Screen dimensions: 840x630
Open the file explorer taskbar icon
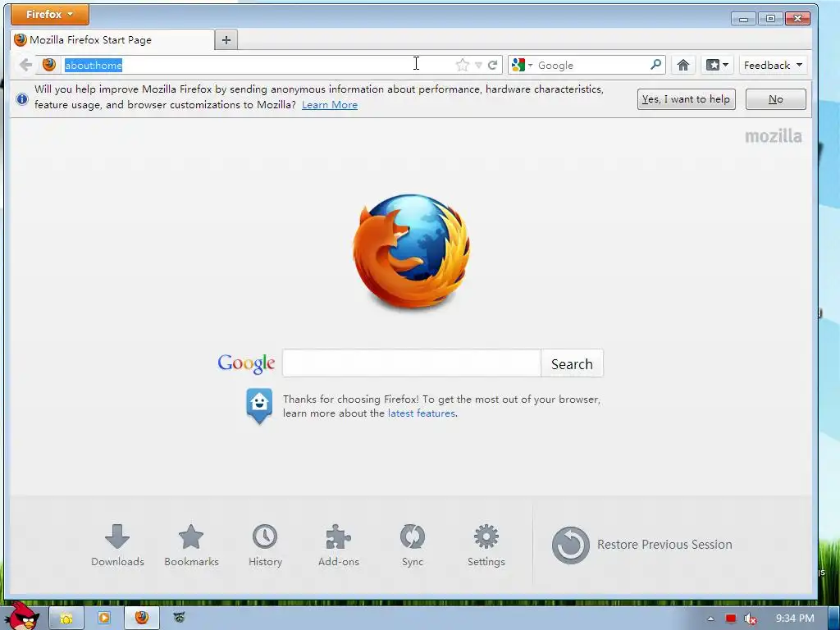coord(66,619)
